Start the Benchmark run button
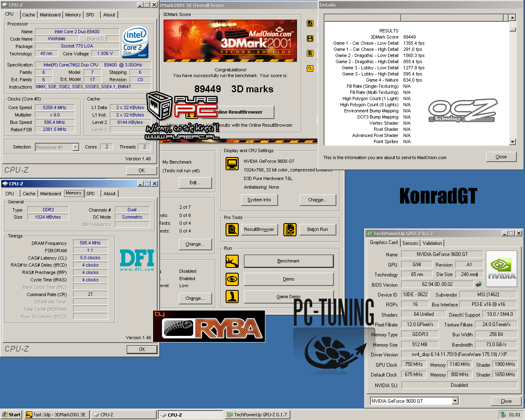This screenshot has height=420, width=525. coord(289,261)
